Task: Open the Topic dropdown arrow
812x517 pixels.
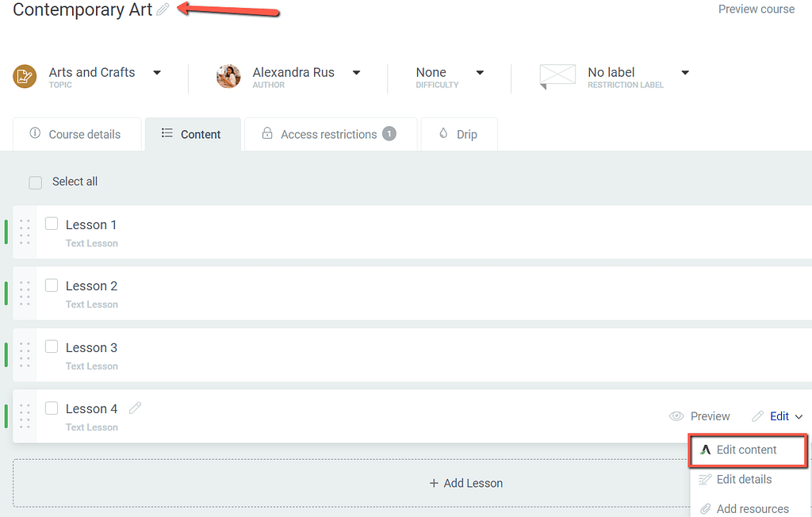Action: coord(157,72)
